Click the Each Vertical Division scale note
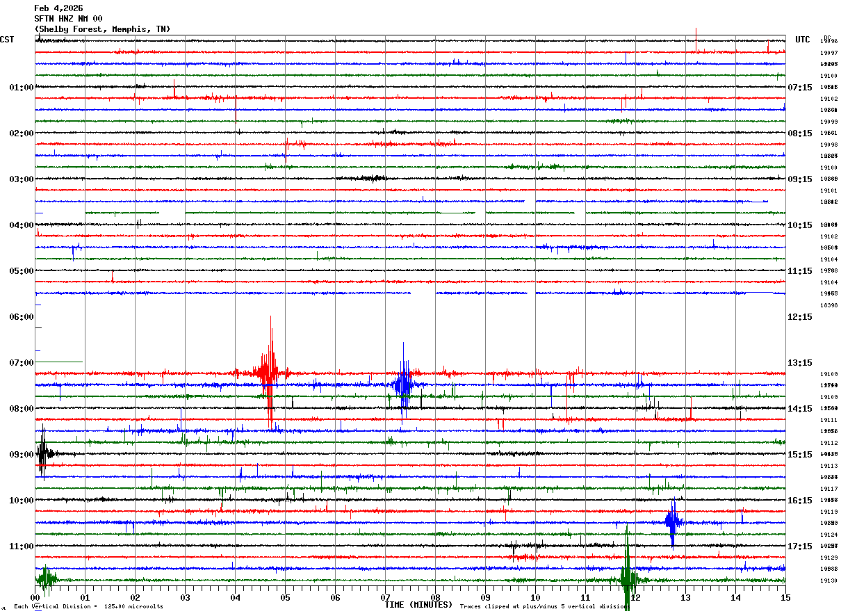Viewport: 841px width, 616px height. pyautogui.click(x=88, y=606)
